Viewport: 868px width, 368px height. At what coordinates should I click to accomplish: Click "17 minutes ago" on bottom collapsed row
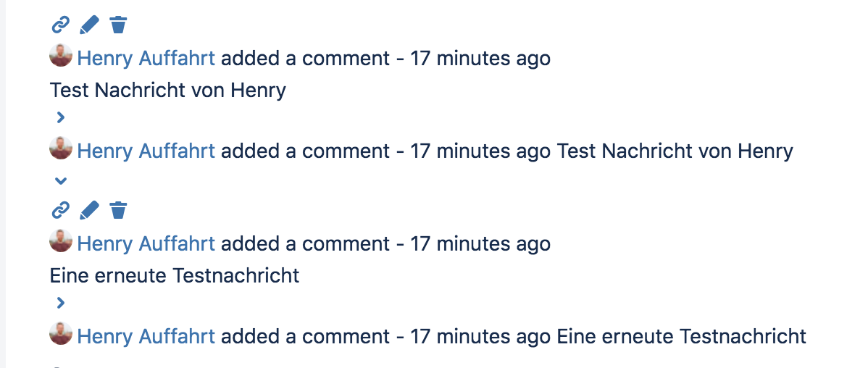point(480,336)
